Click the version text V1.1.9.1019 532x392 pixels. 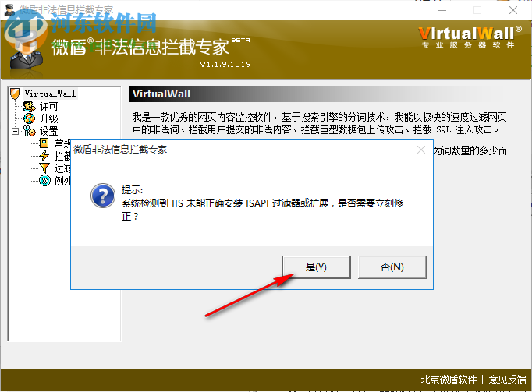225,64
